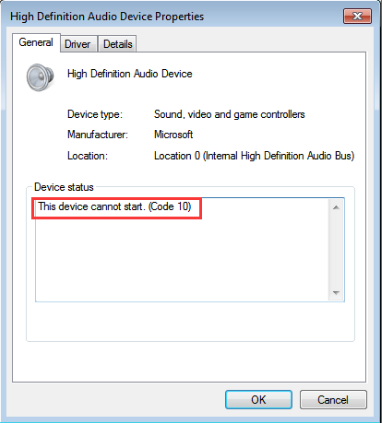Dismiss the dialog using Cancel
Viewport: 382px width, 423px height.
tap(333, 400)
